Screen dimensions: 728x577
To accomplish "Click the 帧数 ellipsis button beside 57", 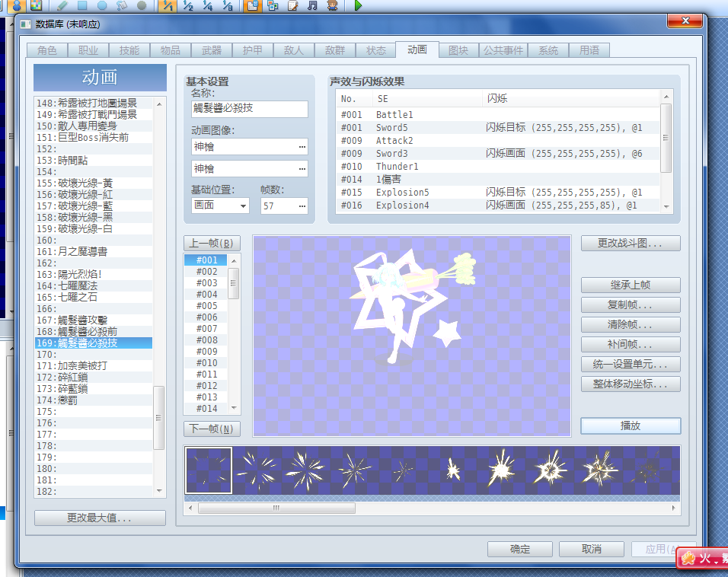I will pyautogui.click(x=302, y=206).
